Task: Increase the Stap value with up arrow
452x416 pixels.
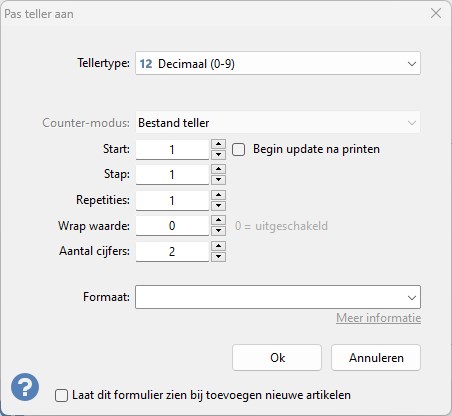Action: [218, 169]
